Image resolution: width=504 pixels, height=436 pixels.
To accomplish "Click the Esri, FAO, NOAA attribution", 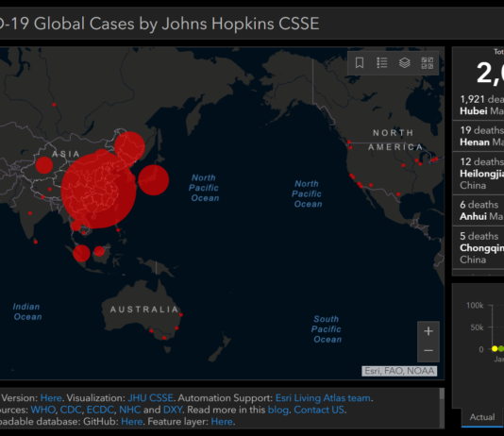I will [399, 371].
